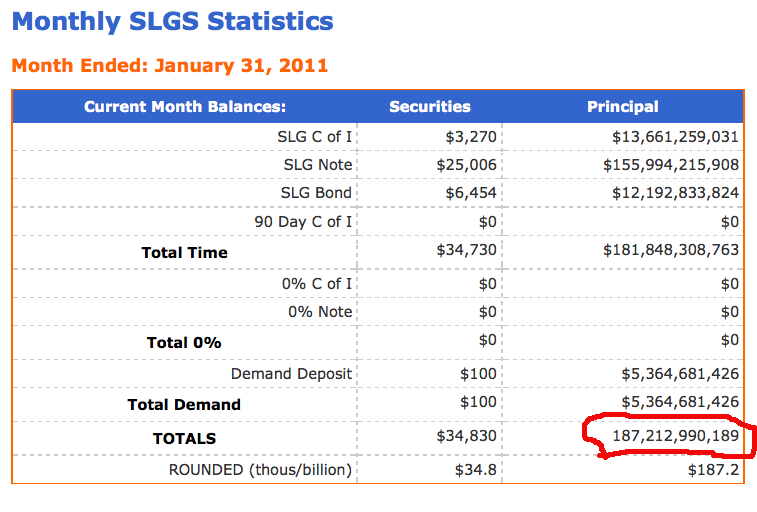Click the Current Month Balances column header
The width and height of the screenshot is (757, 512).
pos(185,106)
